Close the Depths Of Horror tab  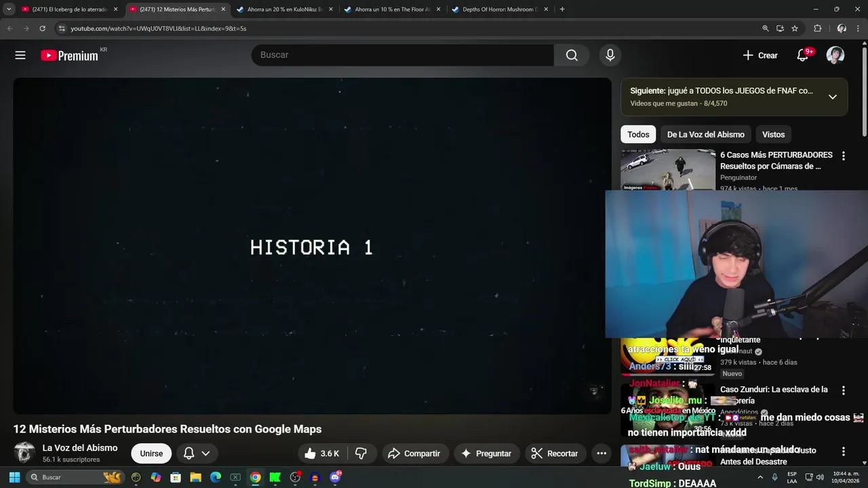pos(547,9)
